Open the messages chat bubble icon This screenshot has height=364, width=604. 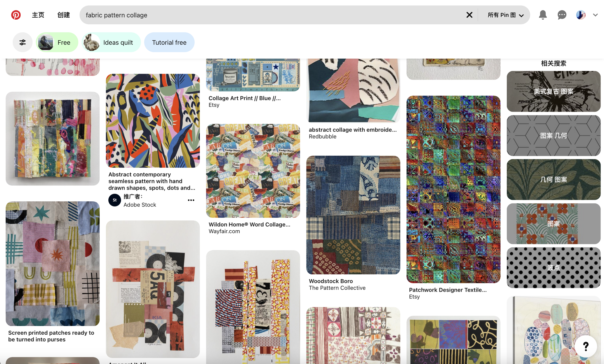click(x=562, y=15)
